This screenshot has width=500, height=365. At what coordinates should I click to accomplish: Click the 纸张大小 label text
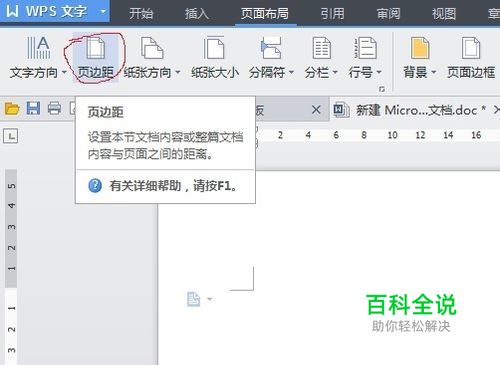(215, 72)
